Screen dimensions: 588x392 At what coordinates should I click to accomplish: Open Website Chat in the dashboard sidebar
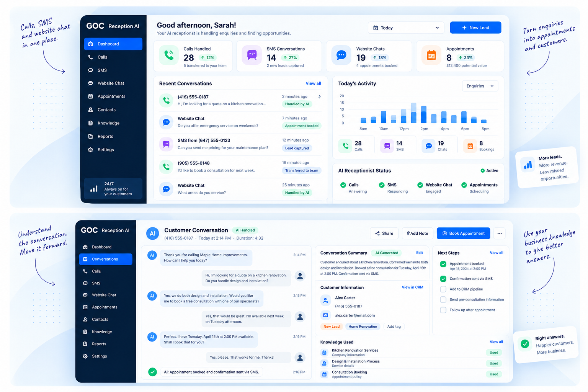pos(113,83)
